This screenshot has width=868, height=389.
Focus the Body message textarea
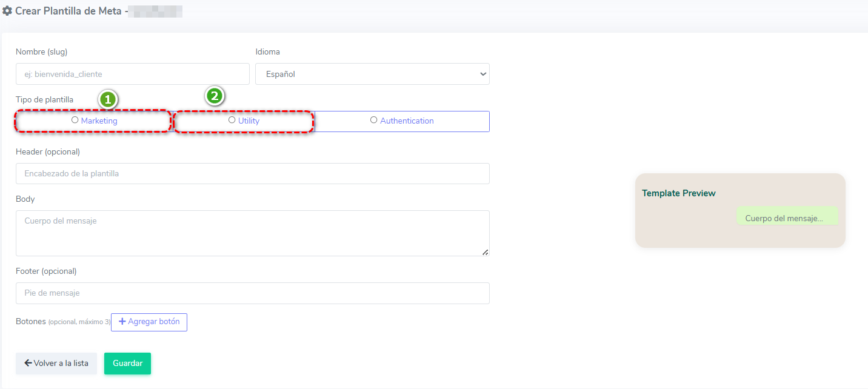252,233
